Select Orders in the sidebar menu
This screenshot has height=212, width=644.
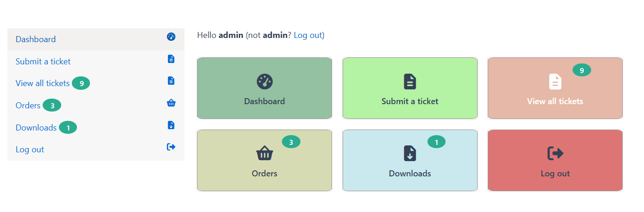tap(28, 106)
